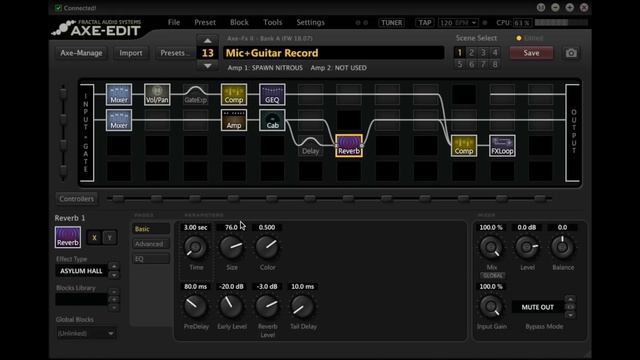This screenshot has height=360, width=640.
Task: Select scene 2
Action: [x=471, y=52]
